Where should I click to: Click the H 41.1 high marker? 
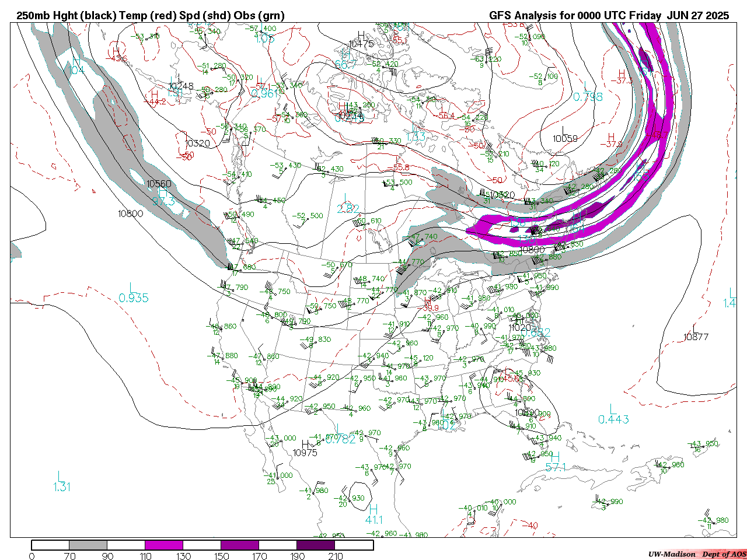(x=374, y=514)
